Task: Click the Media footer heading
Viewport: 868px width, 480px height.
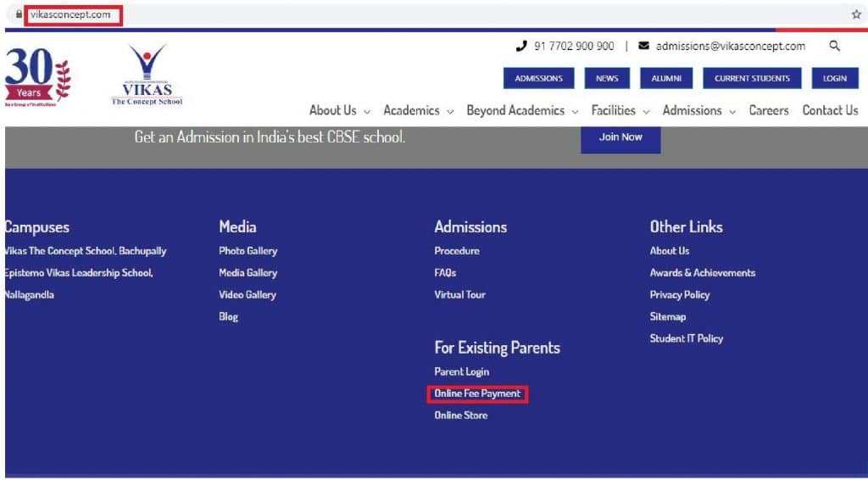Action: click(237, 227)
